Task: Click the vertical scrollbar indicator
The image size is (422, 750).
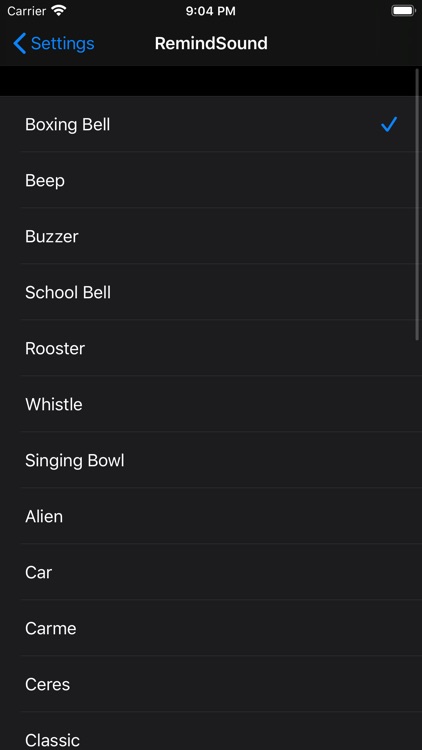Action: point(418,205)
